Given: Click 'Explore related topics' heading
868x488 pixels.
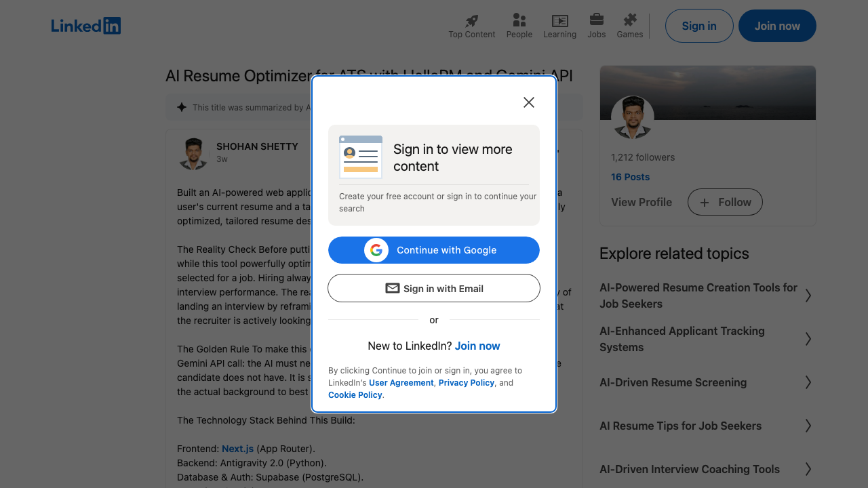Looking at the screenshot, I should click(x=674, y=253).
